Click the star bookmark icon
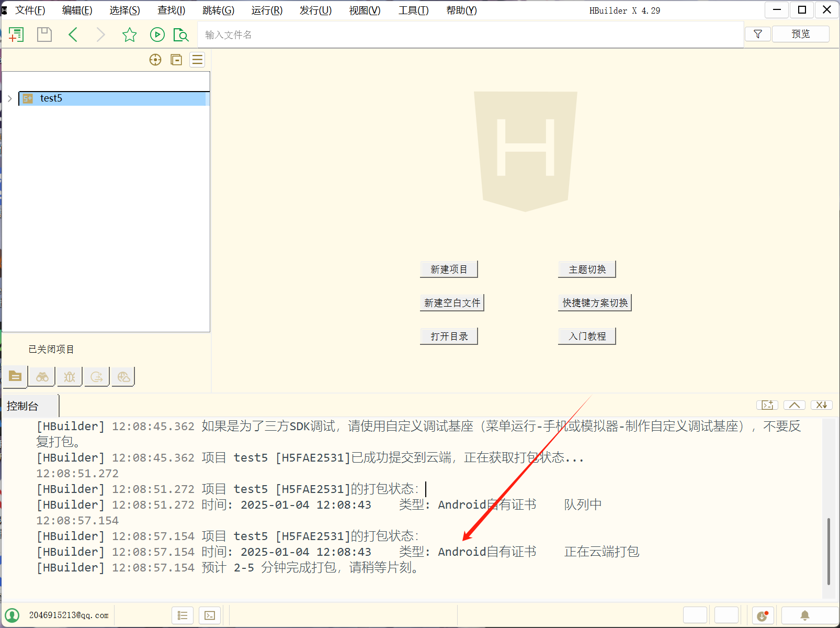 129,35
